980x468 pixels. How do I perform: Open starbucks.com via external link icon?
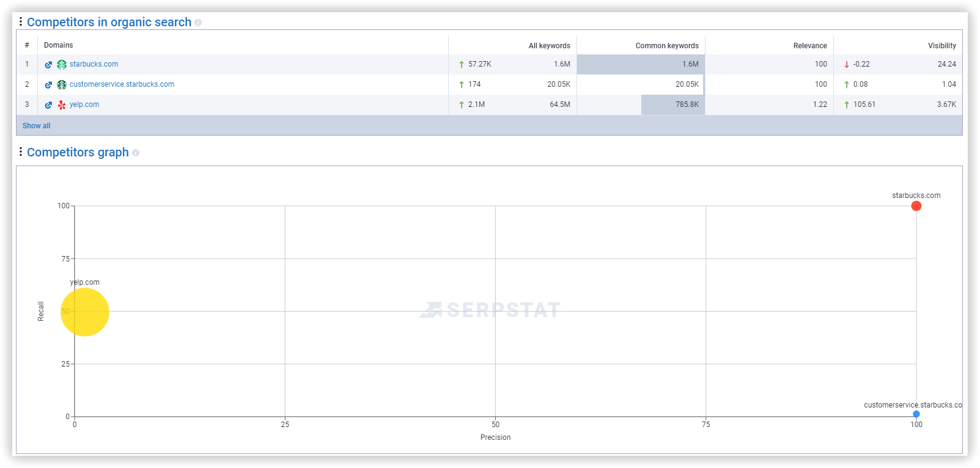(48, 65)
